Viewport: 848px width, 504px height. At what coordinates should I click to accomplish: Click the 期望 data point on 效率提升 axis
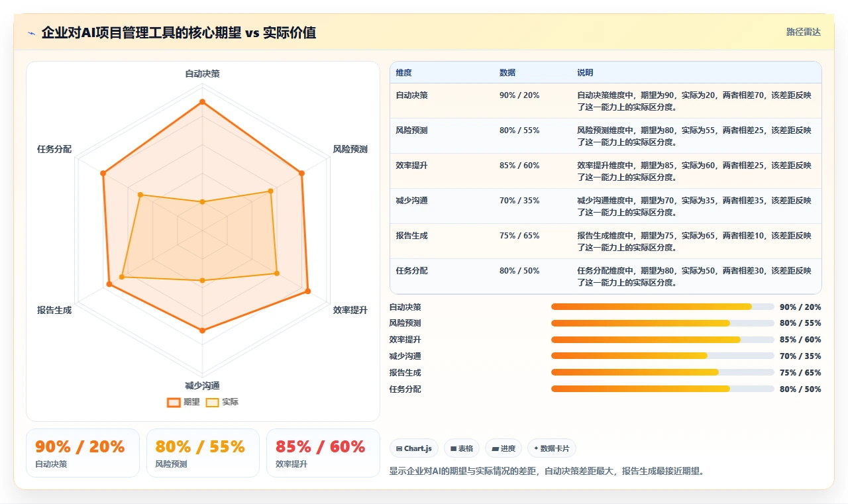tap(307, 291)
